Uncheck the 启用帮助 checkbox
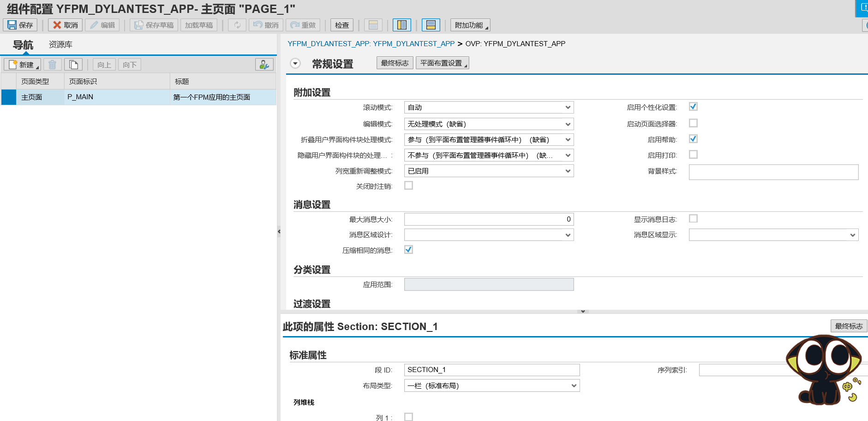This screenshot has height=421, width=868. [693, 138]
